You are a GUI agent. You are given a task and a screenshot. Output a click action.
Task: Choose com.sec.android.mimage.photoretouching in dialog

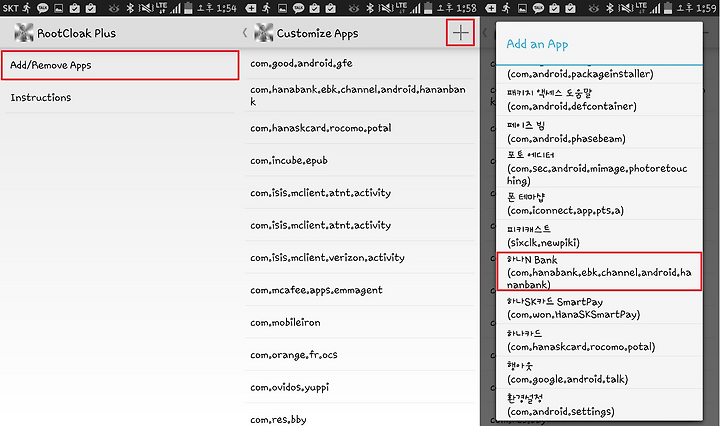pyautogui.click(x=599, y=168)
